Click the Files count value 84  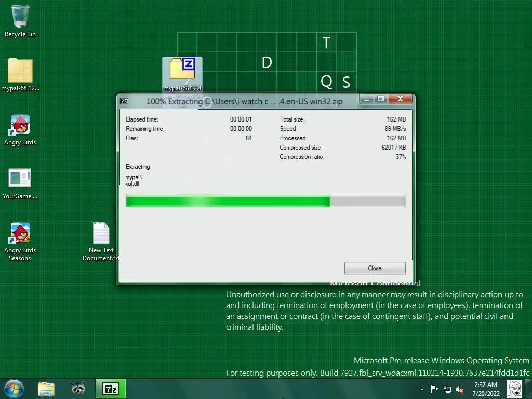(249, 138)
